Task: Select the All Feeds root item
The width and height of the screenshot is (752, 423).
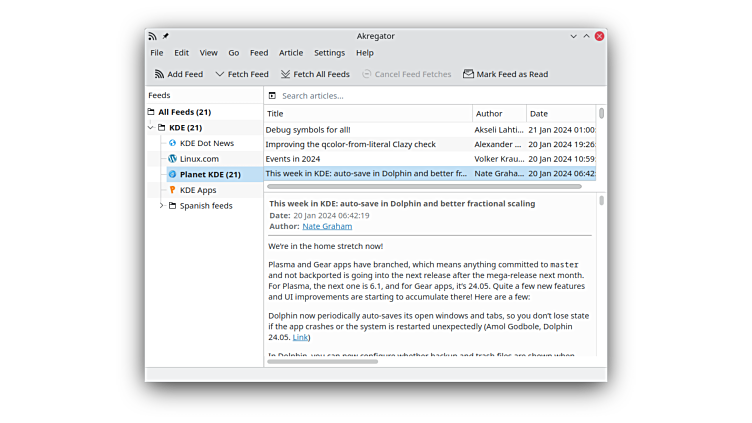Action: pos(184,112)
